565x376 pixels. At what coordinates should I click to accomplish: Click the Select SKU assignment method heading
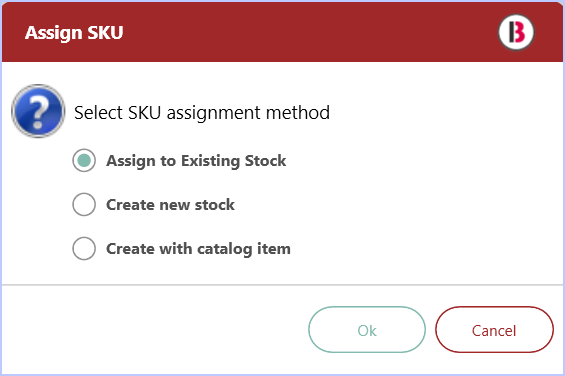(x=202, y=112)
